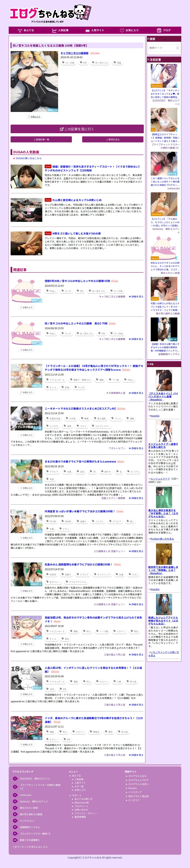This screenshot has height=868, width=190.
Task: Toggle お気に入り on the ニーアオートマタ article
Action: [x=26, y=435]
